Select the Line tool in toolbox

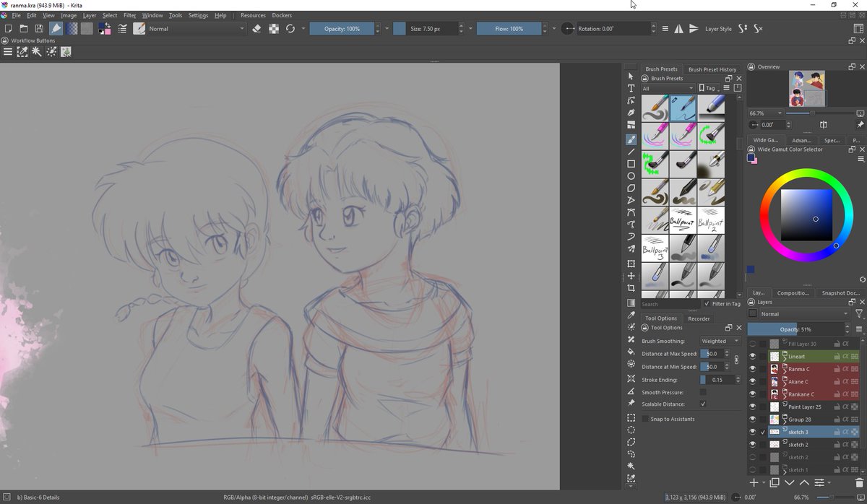pyautogui.click(x=631, y=152)
